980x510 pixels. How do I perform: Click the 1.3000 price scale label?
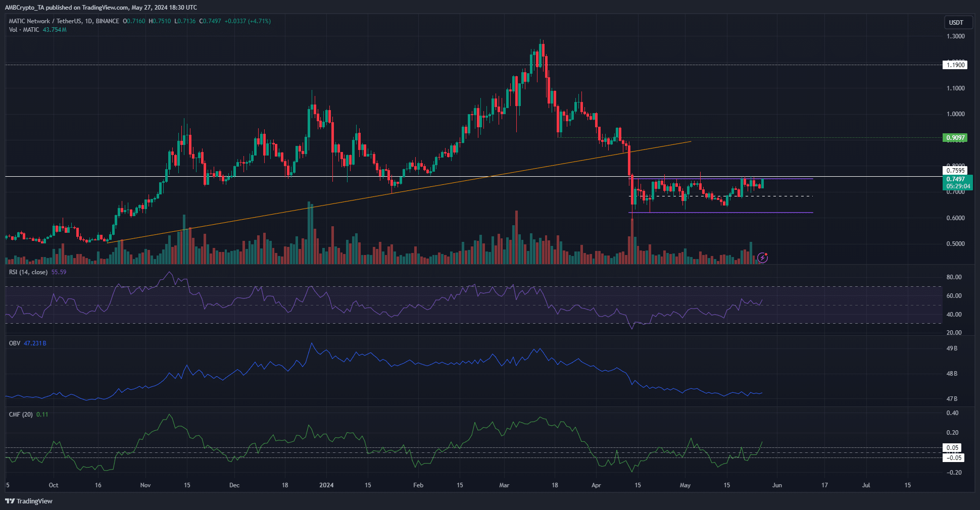pos(955,36)
